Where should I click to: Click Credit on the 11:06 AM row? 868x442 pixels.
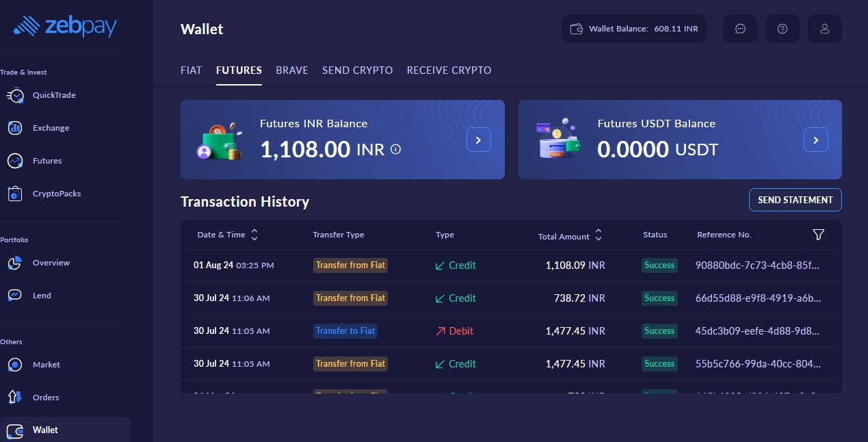[456, 298]
